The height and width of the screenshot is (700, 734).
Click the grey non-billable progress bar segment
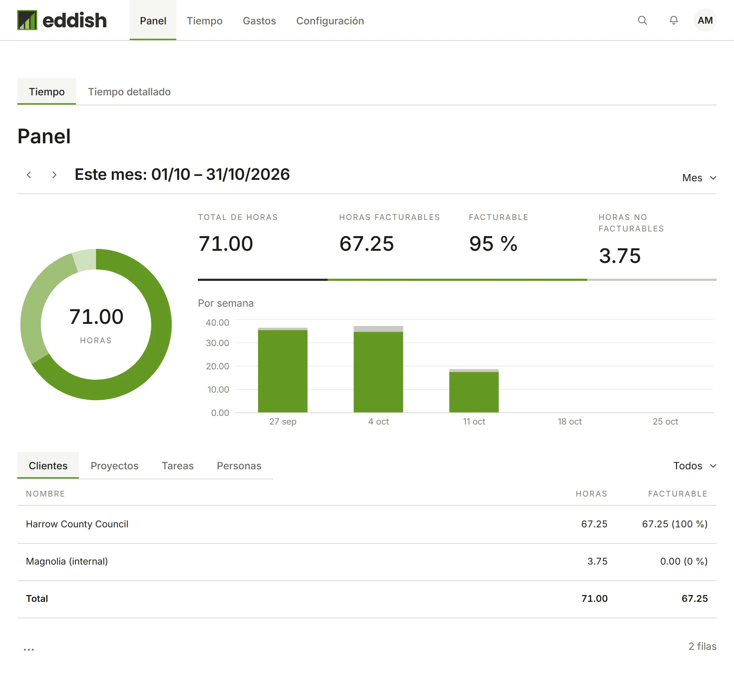click(652, 279)
